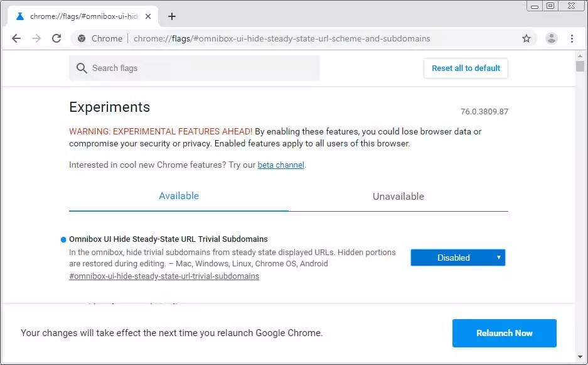Open the beta channel link
588x365 pixels.
tap(281, 165)
